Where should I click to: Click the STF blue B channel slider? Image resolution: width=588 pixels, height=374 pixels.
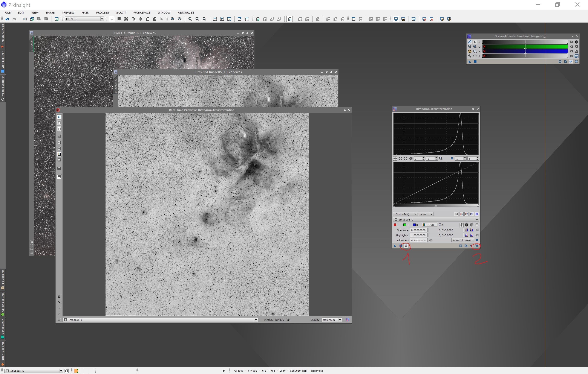point(525,51)
